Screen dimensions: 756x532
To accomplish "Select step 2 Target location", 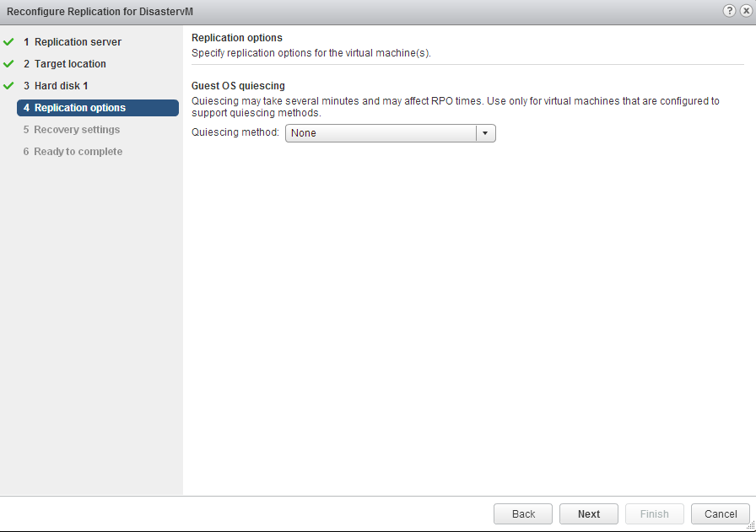I will (x=65, y=64).
